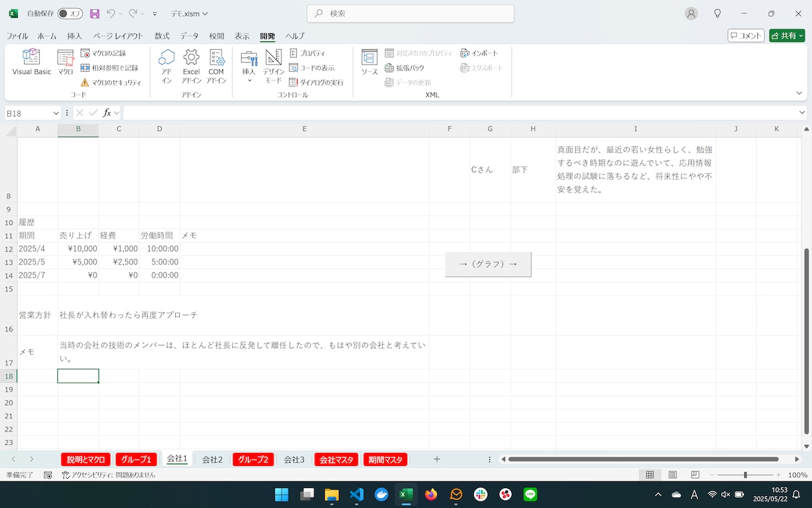Click the →（グラフ）→ button
Viewport: 812px width, 508px height.
488,264
